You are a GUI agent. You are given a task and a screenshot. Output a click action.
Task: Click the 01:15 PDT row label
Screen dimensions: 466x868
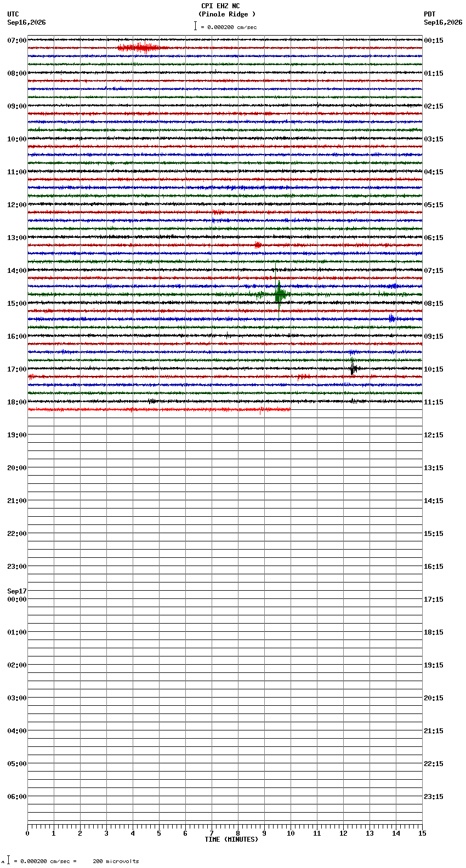pos(434,73)
